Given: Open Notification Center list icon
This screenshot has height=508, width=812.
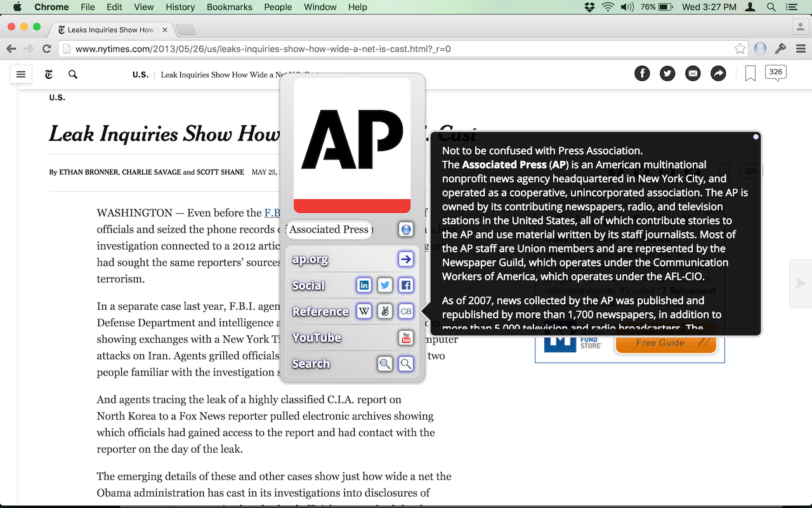Looking at the screenshot, I should pyautogui.click(x=791, y=7).
